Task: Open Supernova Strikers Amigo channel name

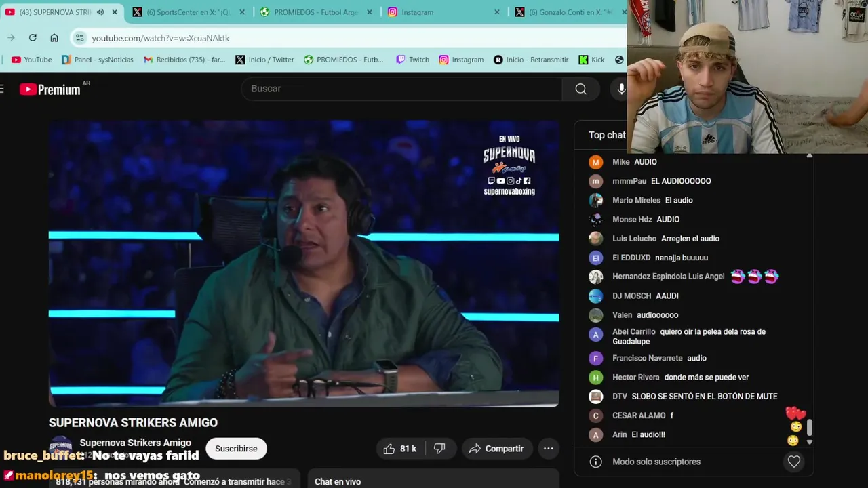Action: click(135, 443)
